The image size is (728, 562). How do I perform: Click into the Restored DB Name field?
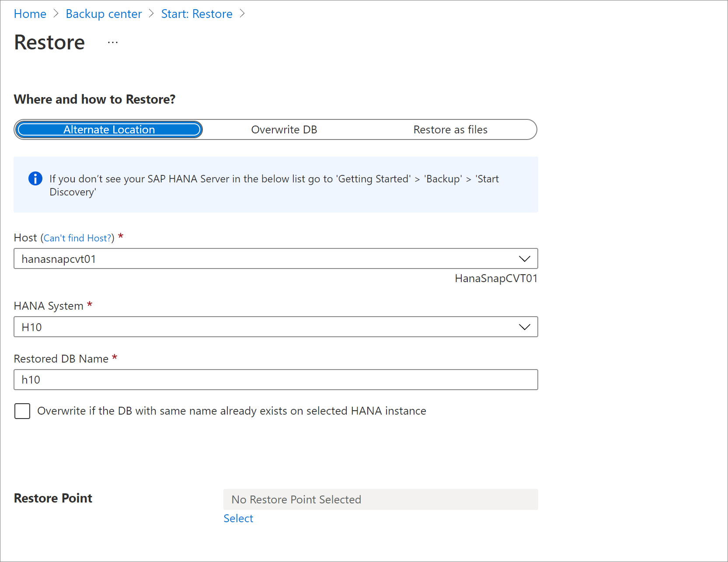pos(275,380)
